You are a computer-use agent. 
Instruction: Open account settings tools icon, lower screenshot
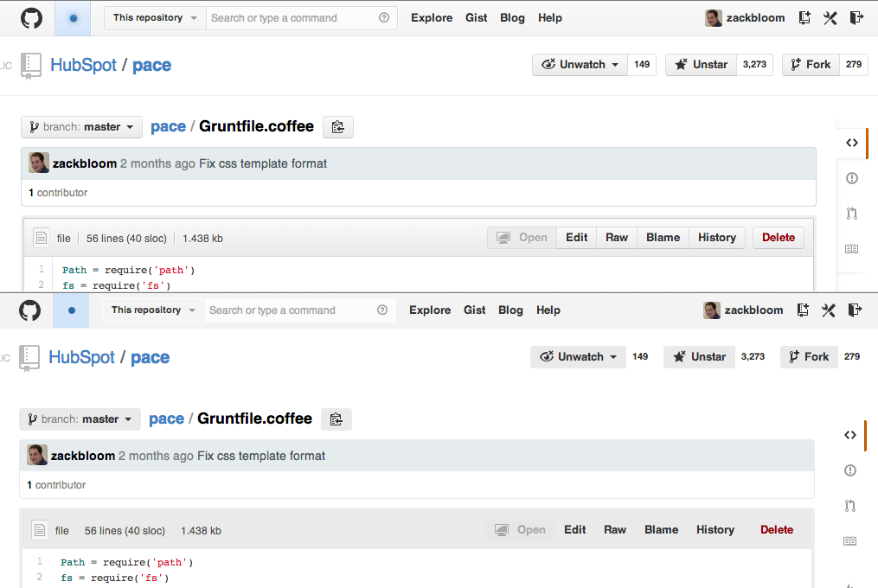point(828,310)
